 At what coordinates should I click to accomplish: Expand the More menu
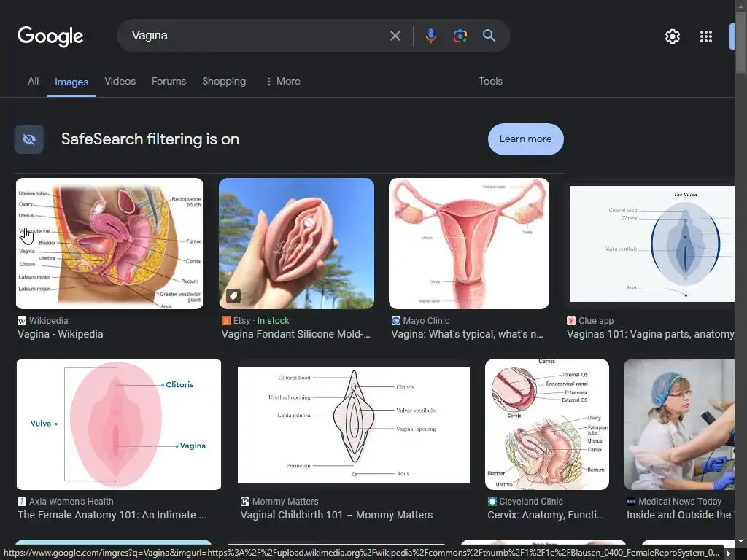pos(284,82)
